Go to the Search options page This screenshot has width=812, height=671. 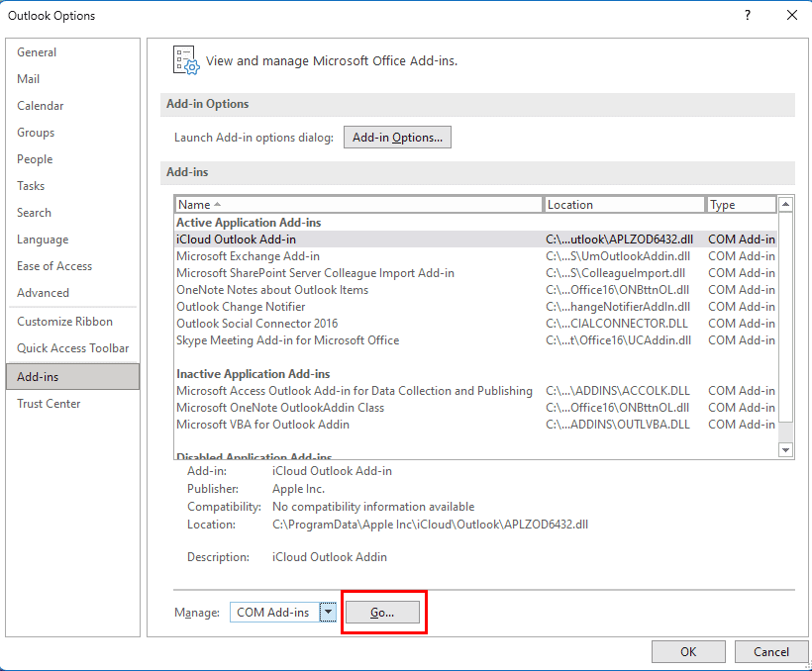[x=72, y=212]
